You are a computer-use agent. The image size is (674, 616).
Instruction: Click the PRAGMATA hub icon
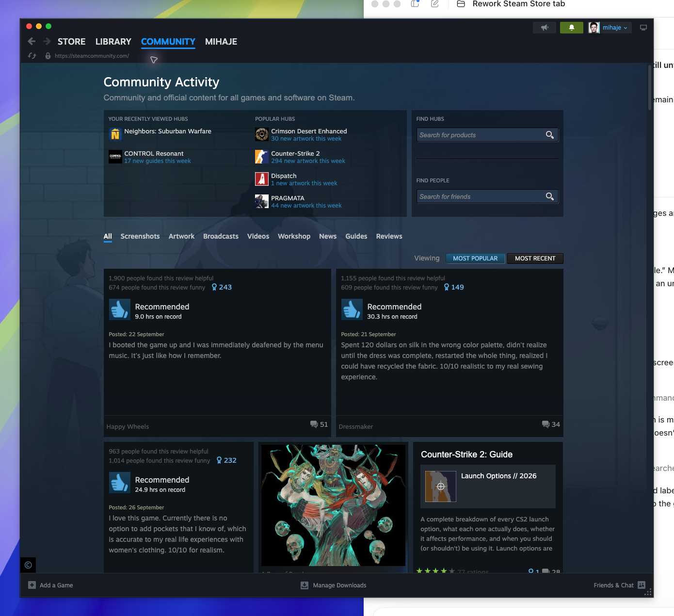(262, 201)
